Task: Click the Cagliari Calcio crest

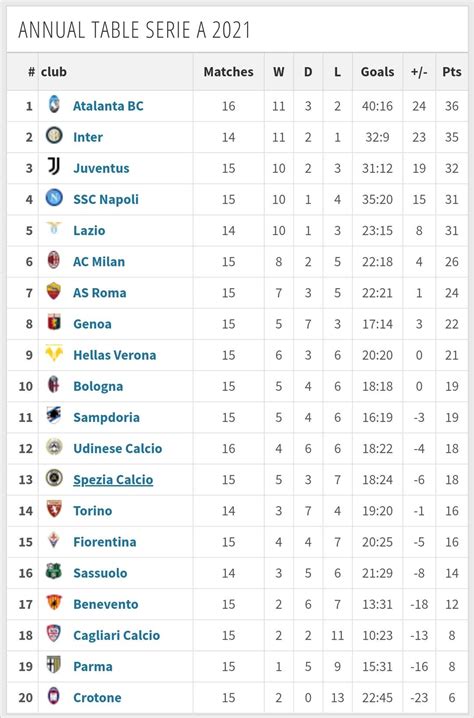Action: click(54, 633)
